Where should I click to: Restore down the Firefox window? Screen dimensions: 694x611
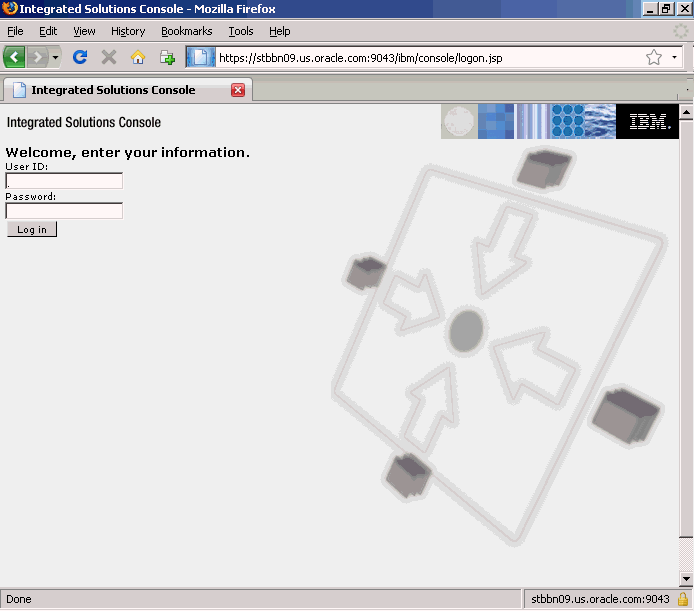tap(667, 8)
